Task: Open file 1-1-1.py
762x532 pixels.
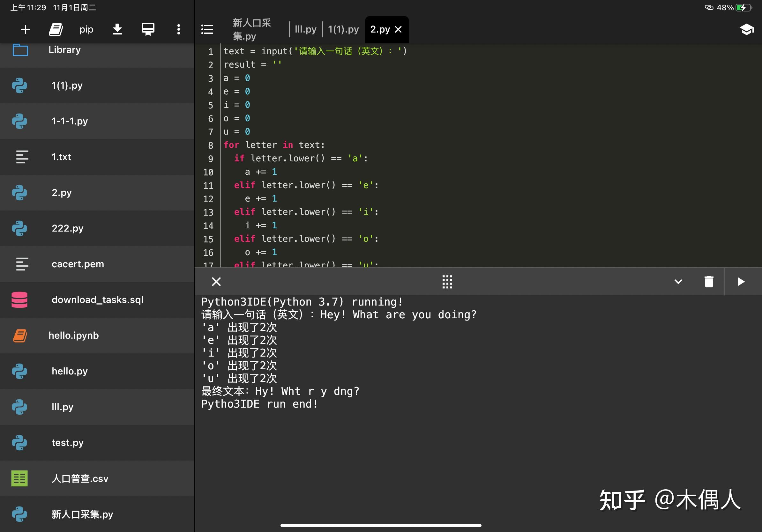Action: [97, 121]
